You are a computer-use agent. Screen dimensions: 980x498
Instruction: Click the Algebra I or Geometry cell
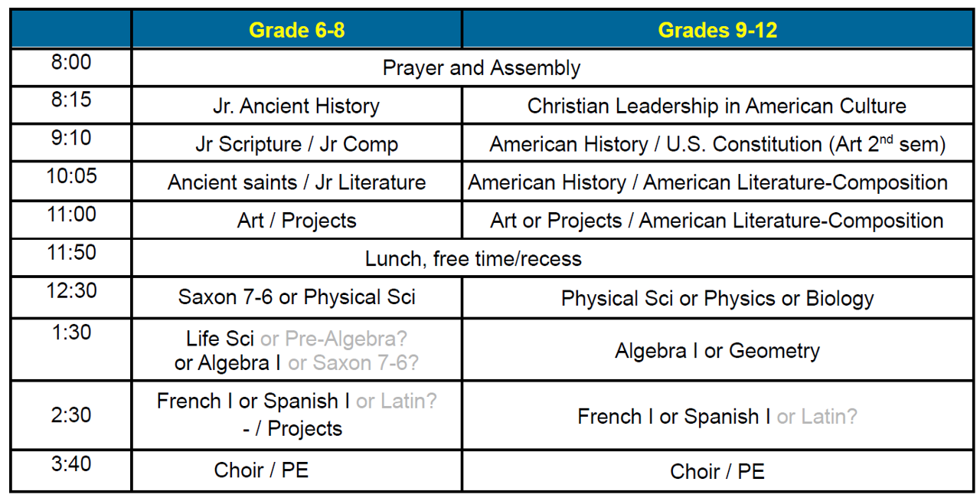717,350
